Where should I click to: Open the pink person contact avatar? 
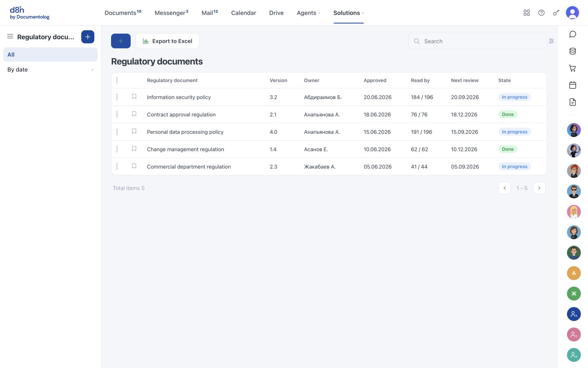(574, 334)
